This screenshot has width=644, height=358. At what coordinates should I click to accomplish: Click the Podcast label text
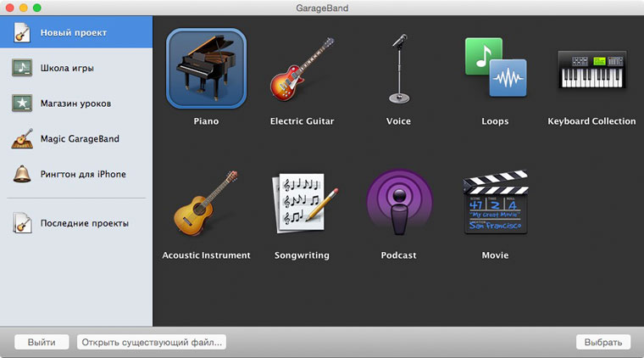[x=398, y=255]
